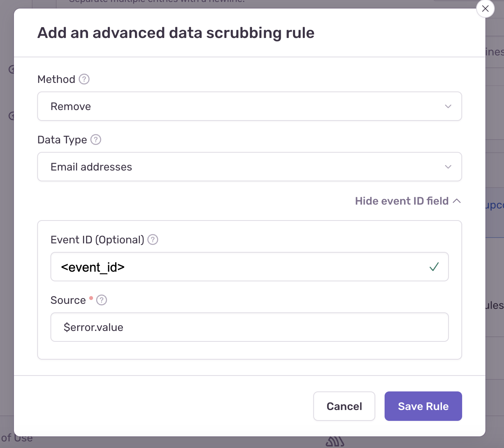Click the Event ID input field
The image size is (504, 448).
(x=250, y=267)
